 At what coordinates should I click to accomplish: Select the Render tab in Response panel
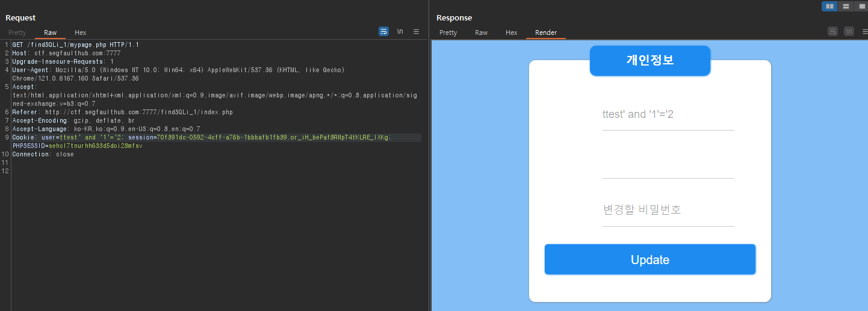[x=546, y=32]
